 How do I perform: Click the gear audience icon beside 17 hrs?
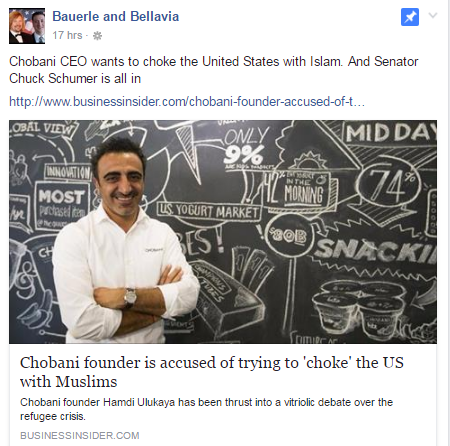(97, 36)
